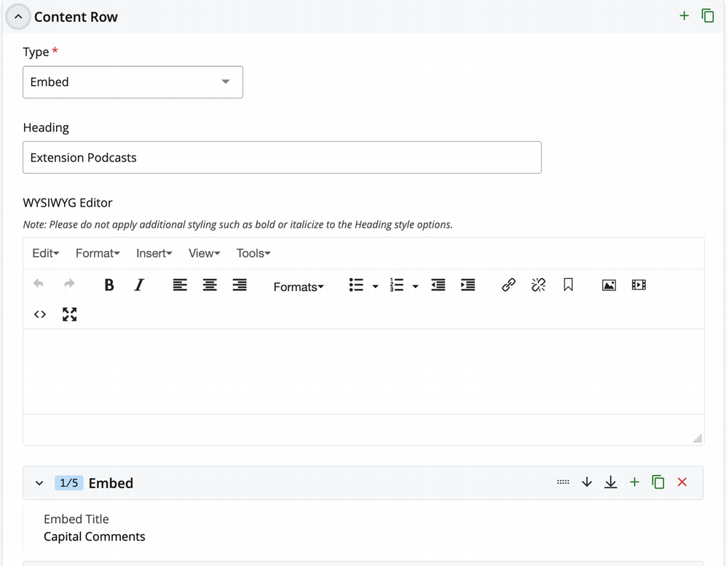This screenshot has width=728, height=566.
Task: Open the Insert menu in the editor
Action: pyautogui.click(x=154, y=253)
